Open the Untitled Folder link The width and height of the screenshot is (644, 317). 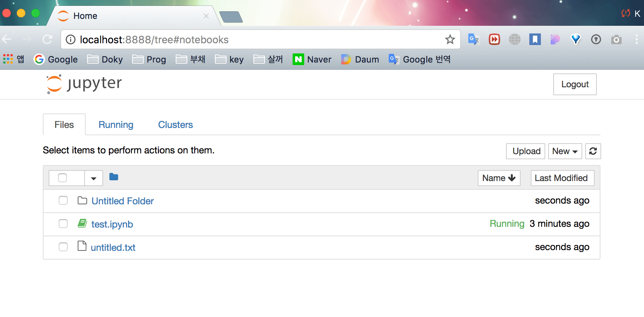click(123, 201)
